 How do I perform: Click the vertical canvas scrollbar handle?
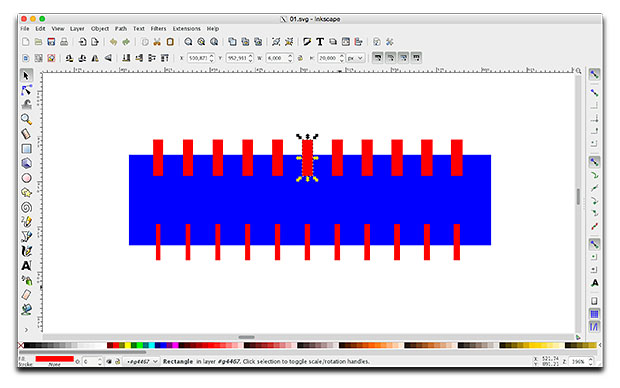(x=578, y=197)
